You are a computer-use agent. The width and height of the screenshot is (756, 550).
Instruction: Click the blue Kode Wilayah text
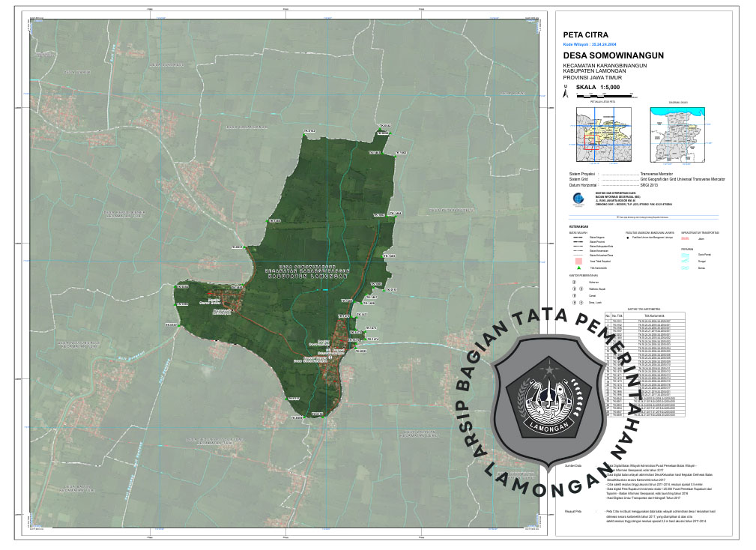coord(589,45)
